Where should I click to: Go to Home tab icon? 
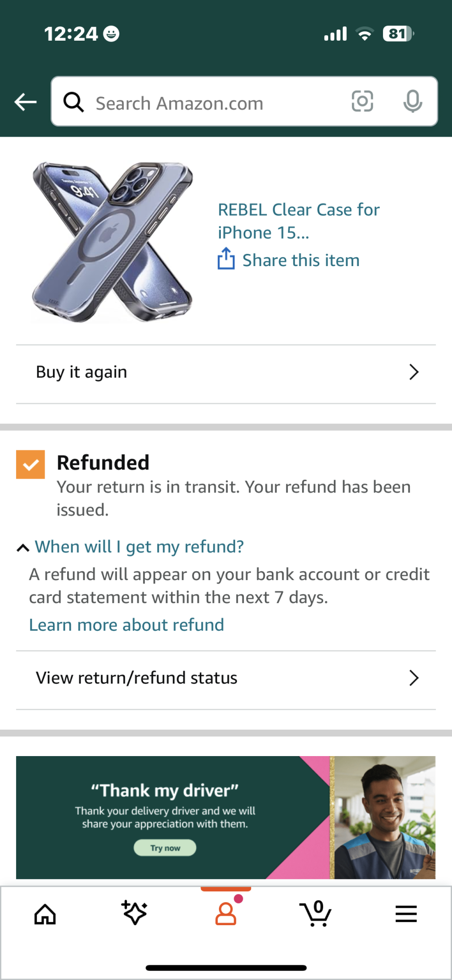point(45,914)
